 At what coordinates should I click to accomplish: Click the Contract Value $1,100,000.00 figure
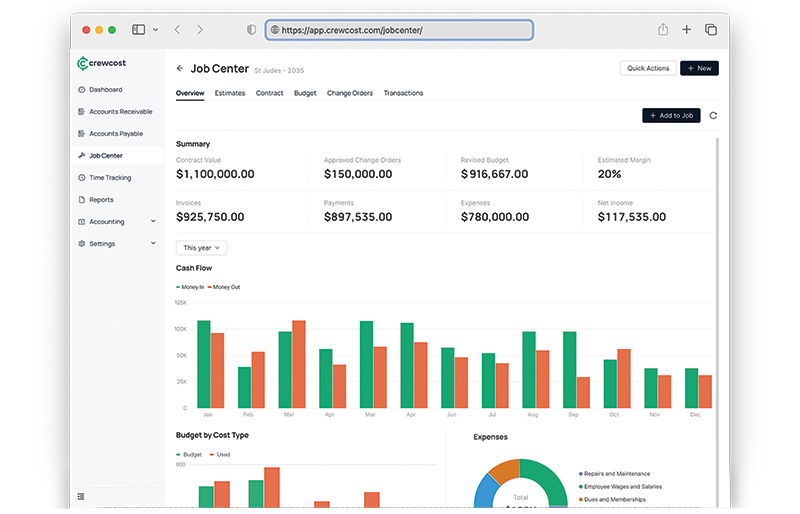(215, 174)
